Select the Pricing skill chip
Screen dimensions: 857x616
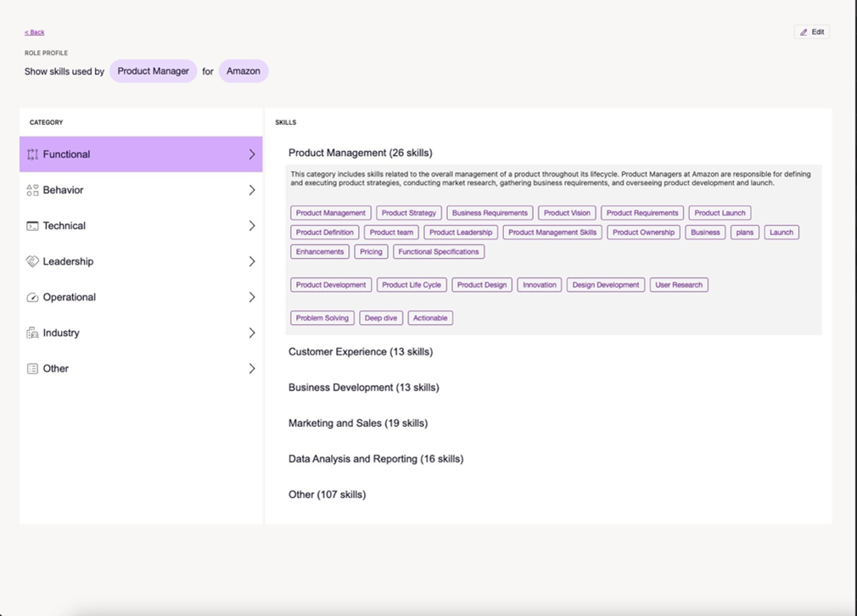pyautogui.click(x=371, y=251)
